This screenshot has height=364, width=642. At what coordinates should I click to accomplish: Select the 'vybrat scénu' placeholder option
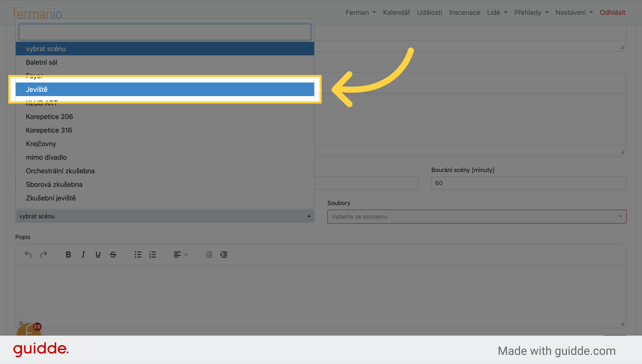click(x=165, y=49)
